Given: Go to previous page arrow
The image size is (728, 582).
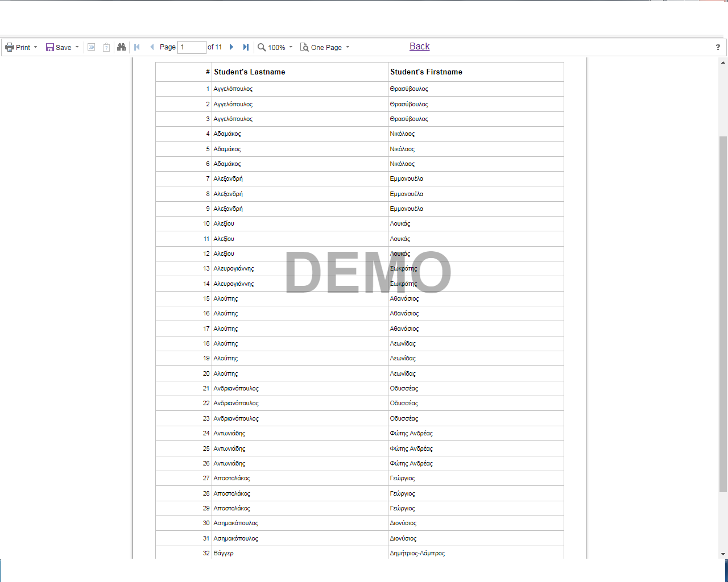Looking at the screenshot, I should pos(152,47).
